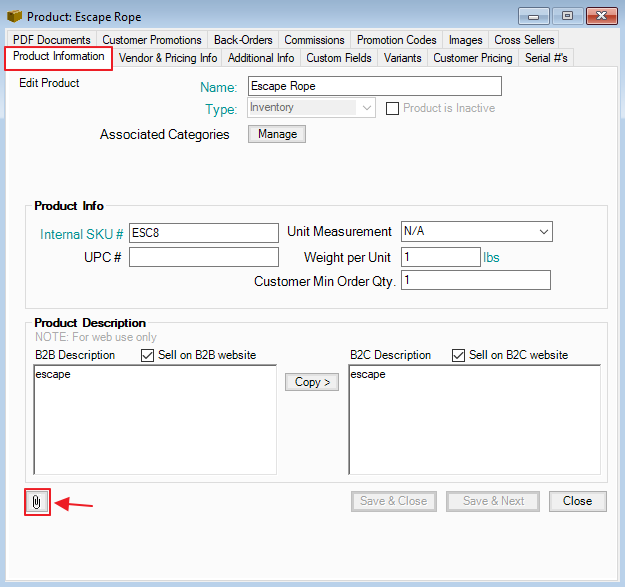Select the Serial #'s tab

(546, 58)
